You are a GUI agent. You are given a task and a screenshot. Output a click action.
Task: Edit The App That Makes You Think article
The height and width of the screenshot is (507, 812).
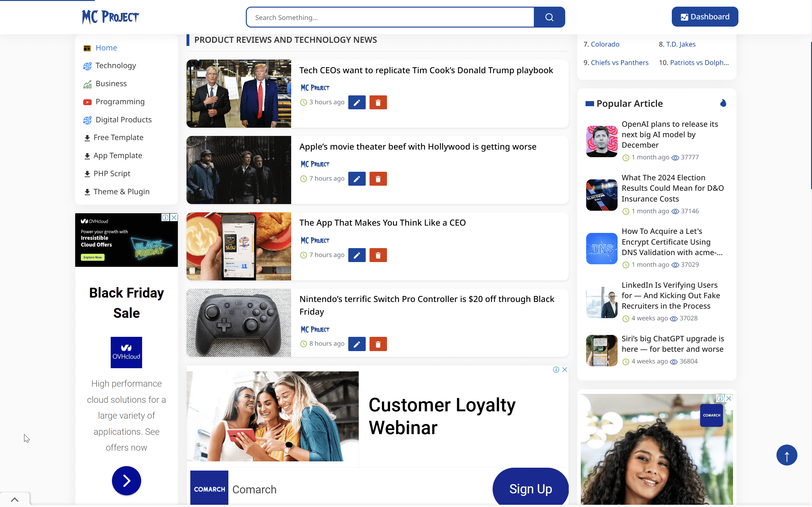tap(357, 255)
